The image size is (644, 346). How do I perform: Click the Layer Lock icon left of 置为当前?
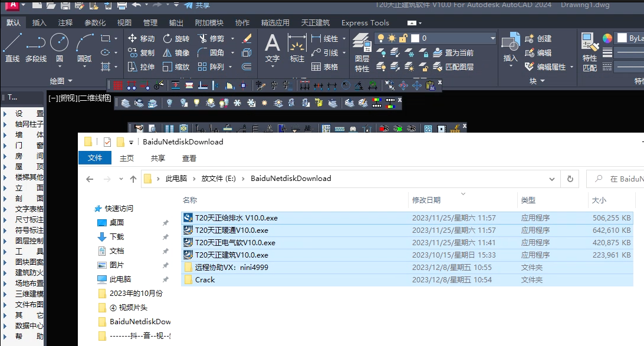click(x=423, y=52)
